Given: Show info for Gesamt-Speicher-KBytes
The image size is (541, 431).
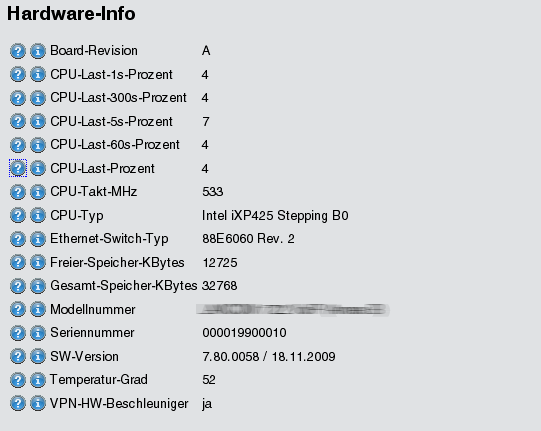Looking at the screenshot, I should (38, 286).
